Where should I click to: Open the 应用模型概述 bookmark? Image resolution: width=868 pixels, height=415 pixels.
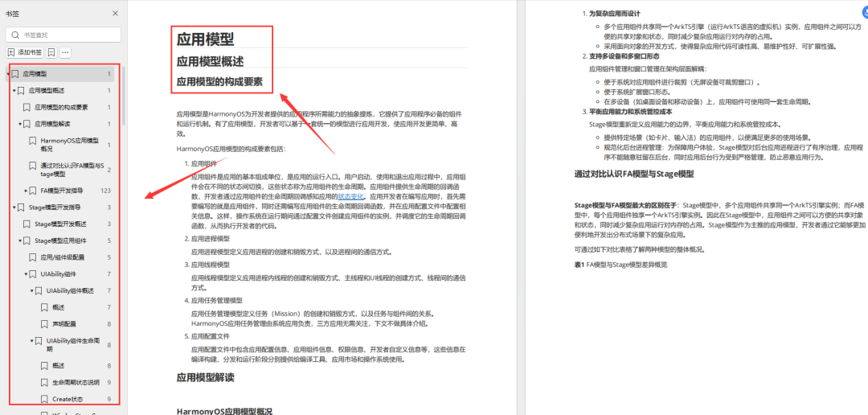tap(47, 90)
